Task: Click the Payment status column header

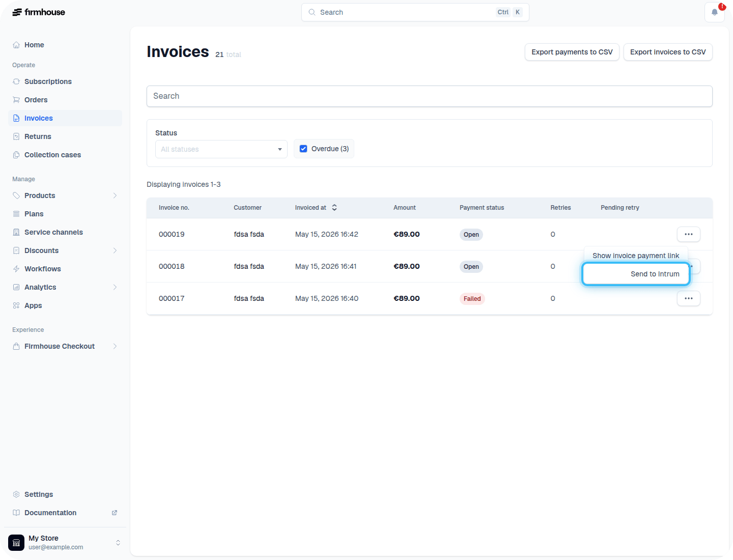Action: tap(482, 208)
